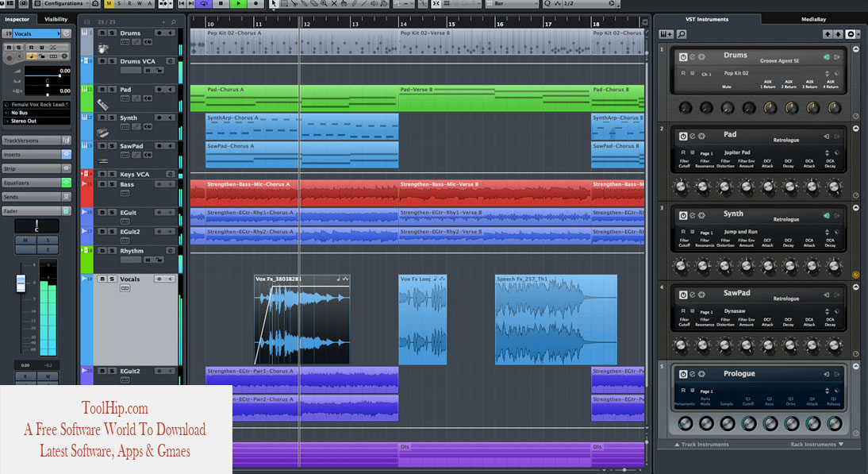Open the Pad Retrologue instrument editor
The width and height of the screenshot is (868, 474).
(x=692, y=137)
